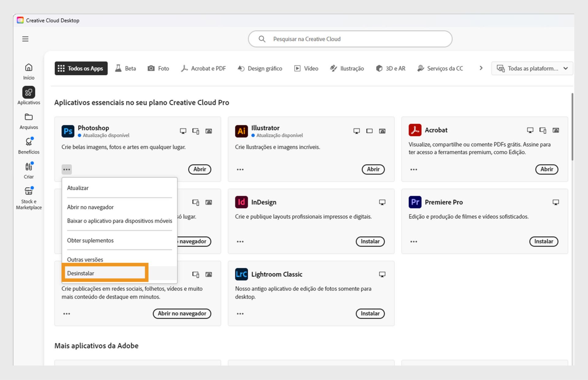Open the Aplicativos section in the sidebar

(x=28, y=95)
